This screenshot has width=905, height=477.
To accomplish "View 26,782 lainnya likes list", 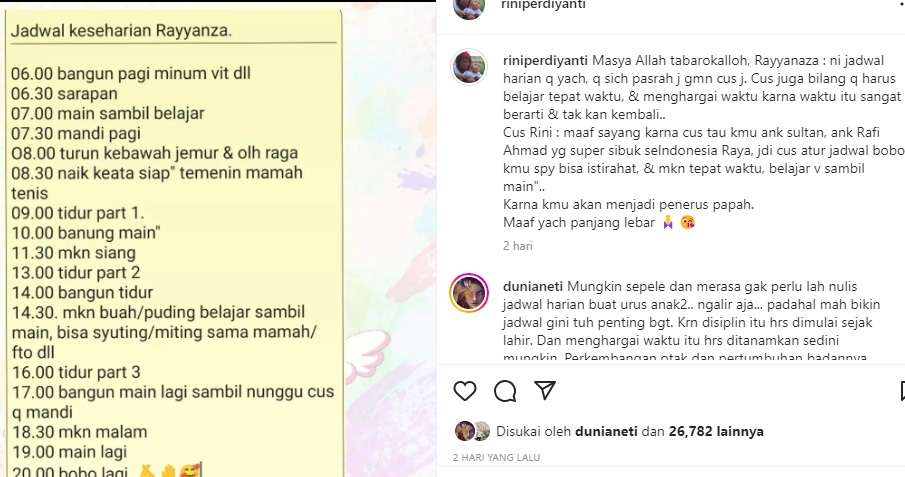I will point(716,431).
